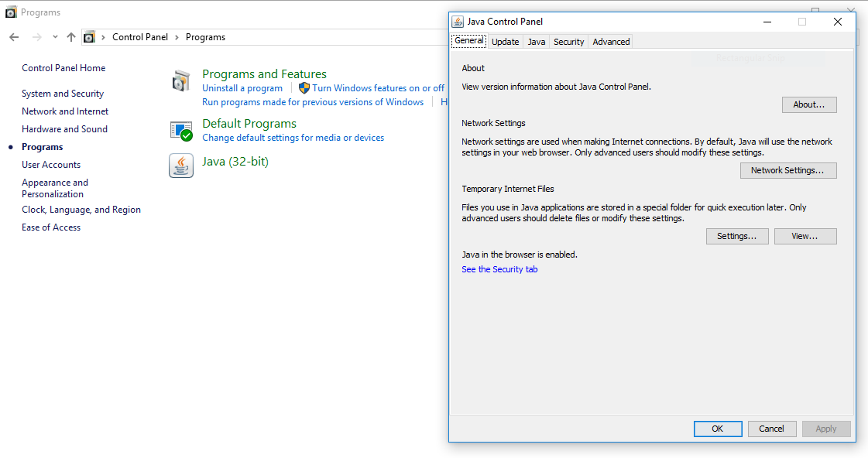Image resolution: width=868 pixels, height=458 pixels.
Task: Click Uninstall a program link
Action: point(242,88)
